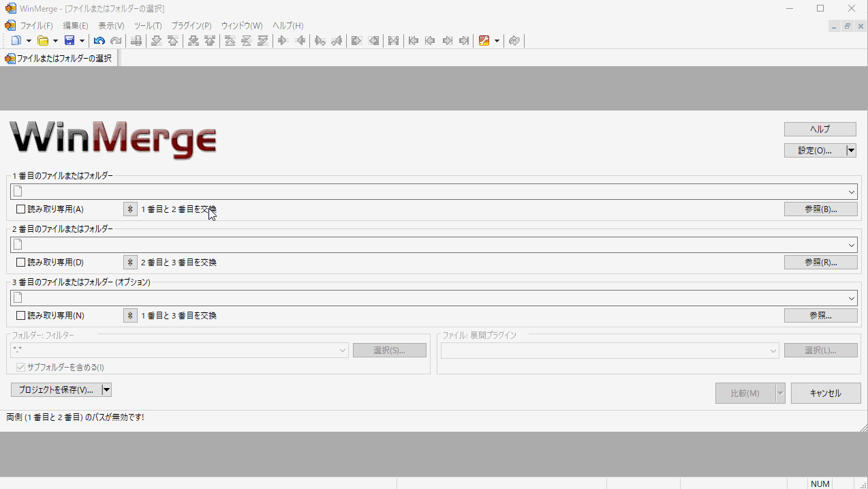
Task: Expand dropdown arrow next to Open folder icon
Action: pyautogui.click(x=55, y=41)
